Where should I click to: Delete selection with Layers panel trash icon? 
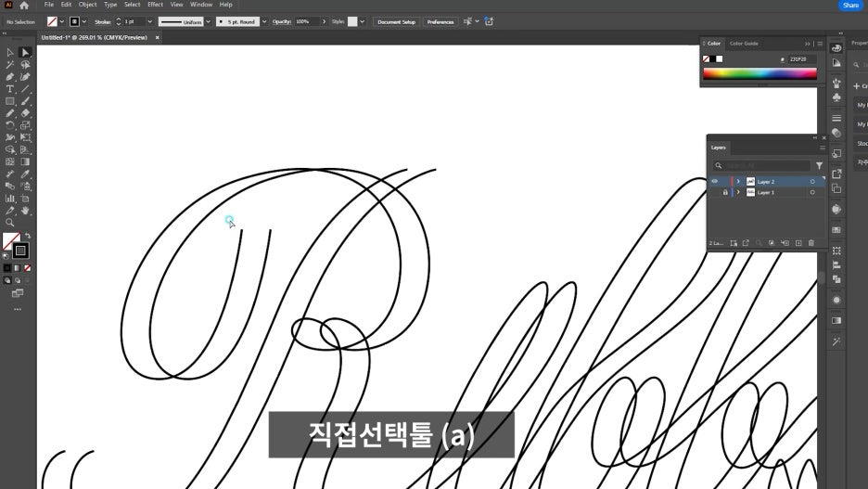811,243
